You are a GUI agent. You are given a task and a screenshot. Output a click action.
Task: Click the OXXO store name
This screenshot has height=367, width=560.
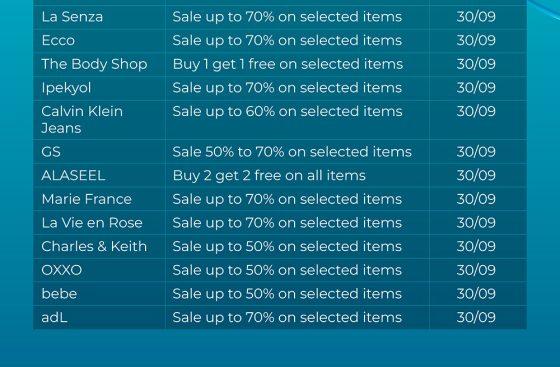(x=61, y=270)
